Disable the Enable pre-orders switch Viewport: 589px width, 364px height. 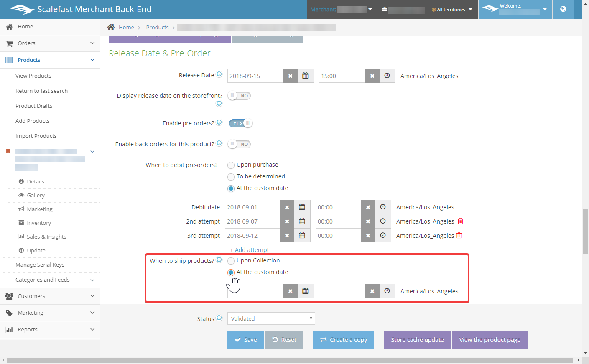240,123
